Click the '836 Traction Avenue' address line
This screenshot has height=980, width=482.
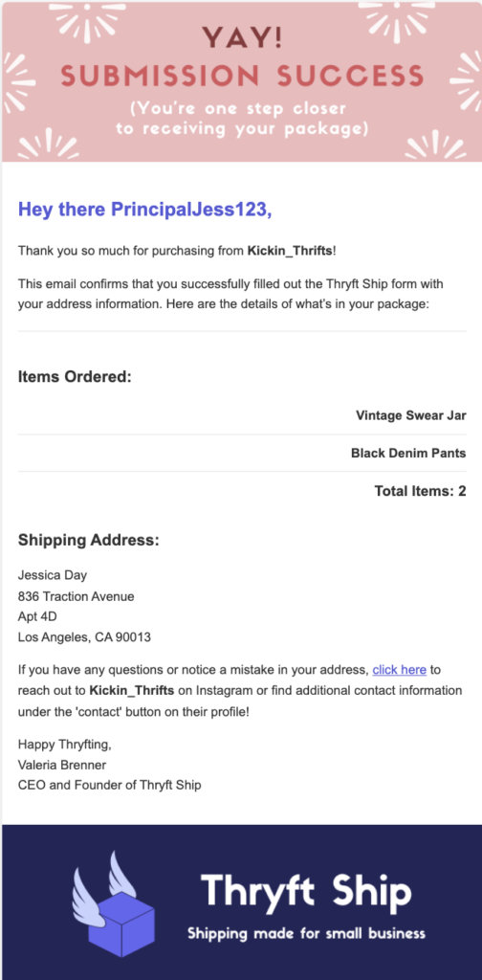click(x=77, y=596)
